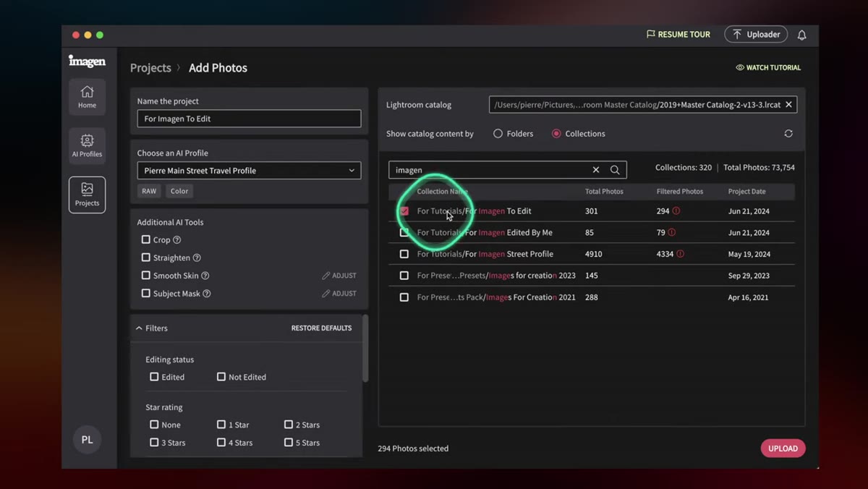The image size is (868, 489).
Task: Click the left panel scrollbar
Action: tap(365, 349)
